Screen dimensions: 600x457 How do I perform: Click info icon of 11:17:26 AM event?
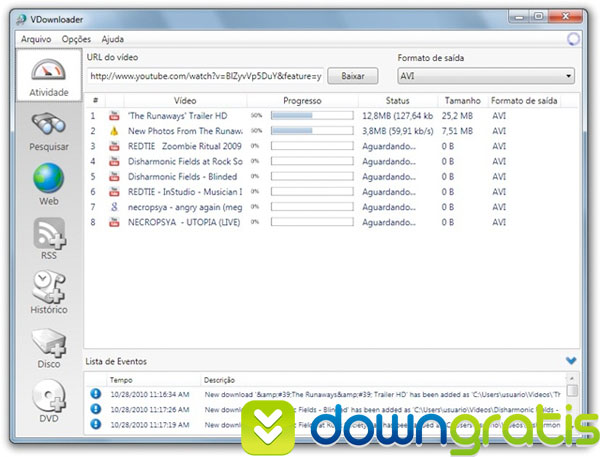pos(96,409)
